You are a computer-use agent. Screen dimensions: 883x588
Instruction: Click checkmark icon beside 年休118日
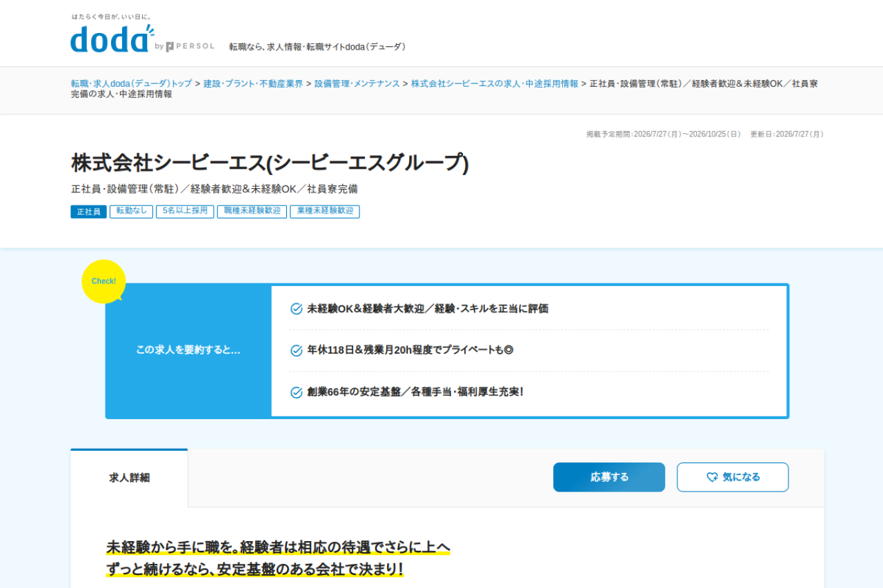297,350
